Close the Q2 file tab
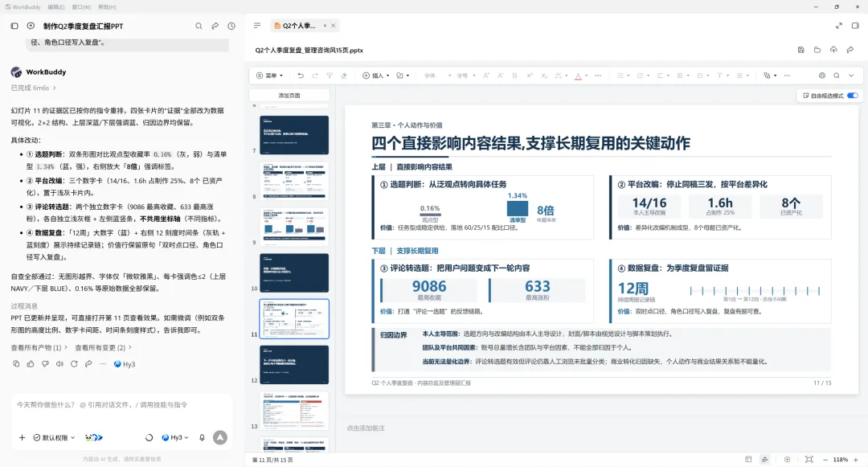The height and width of the screenshot is (467, 868). pyautogui.click(x=334, y=26)
